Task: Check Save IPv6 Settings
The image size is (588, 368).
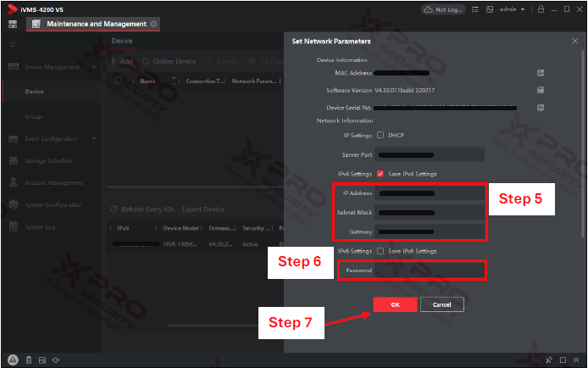Action: point(380,251)
